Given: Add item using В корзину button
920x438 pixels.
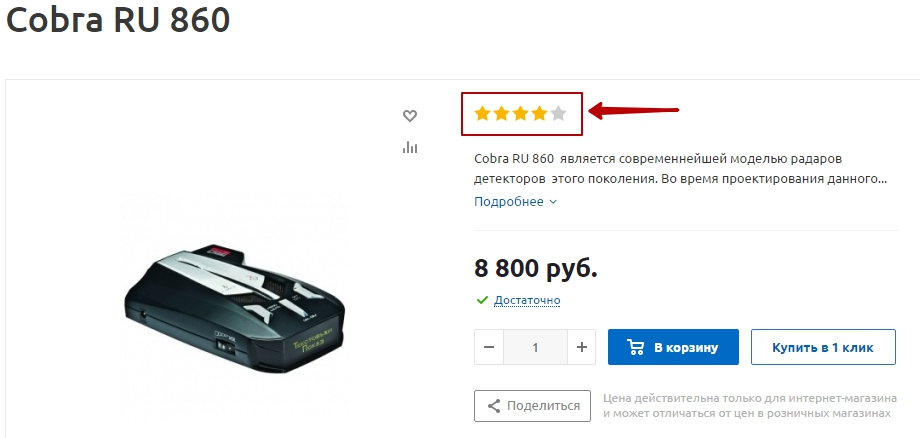Looking at the screenshot, I should click(673, 347).
